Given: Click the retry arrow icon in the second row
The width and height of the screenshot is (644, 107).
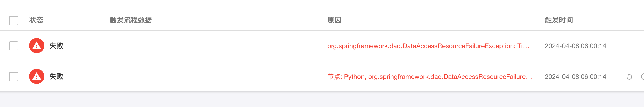Looking at the screenshot, I should pyautogui.click(x=629, y=77).
